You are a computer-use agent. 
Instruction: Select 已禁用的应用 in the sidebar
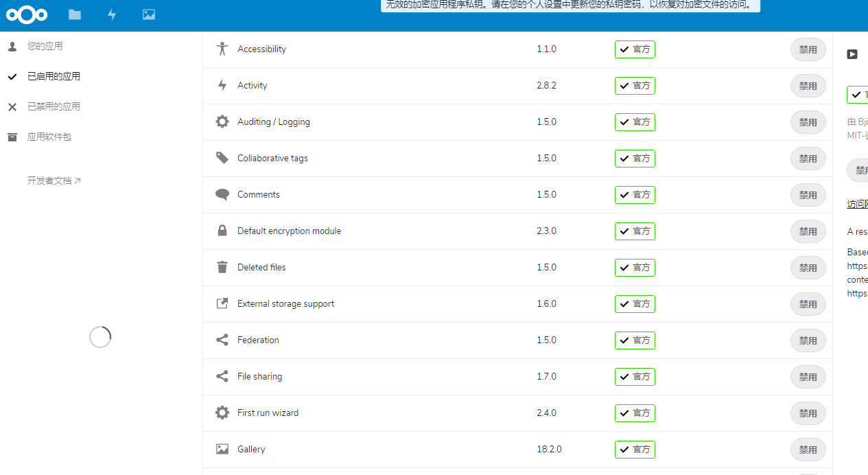coord(54,106)
